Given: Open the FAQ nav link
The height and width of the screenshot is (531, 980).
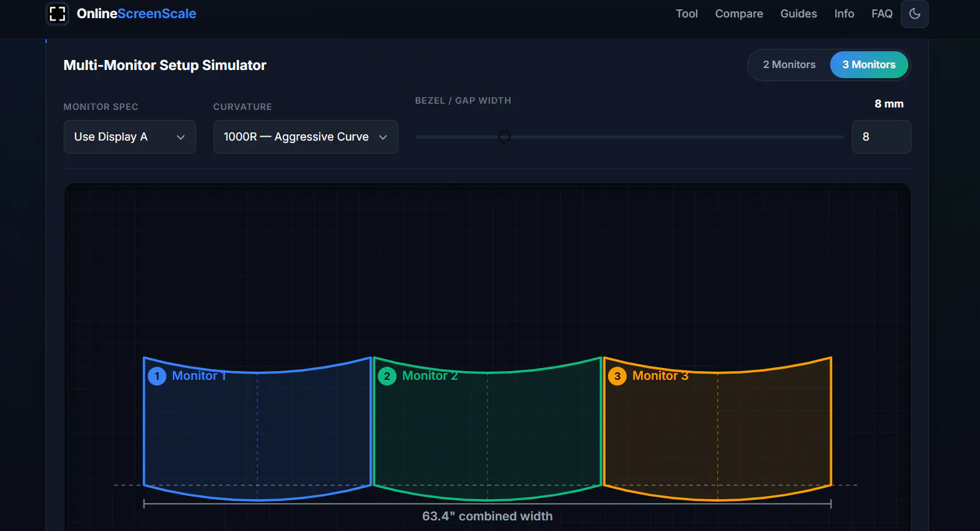Looking at the screenshot, I should pyautogui.click(x=882, y=14).
